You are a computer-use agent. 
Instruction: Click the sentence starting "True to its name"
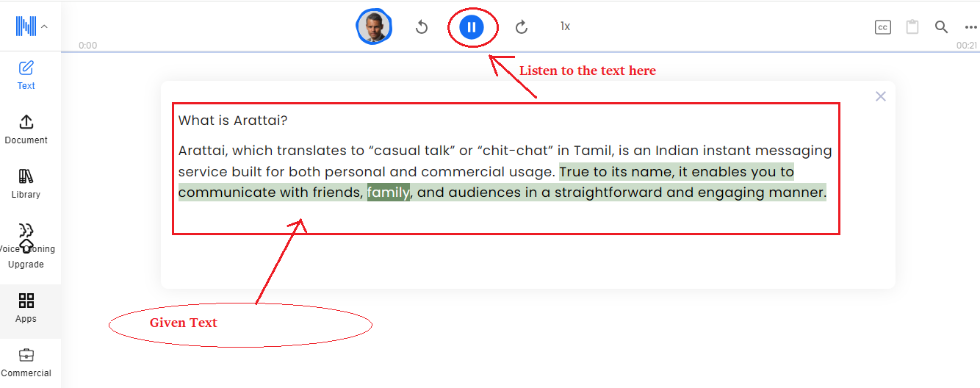click(x=502, y=182)
